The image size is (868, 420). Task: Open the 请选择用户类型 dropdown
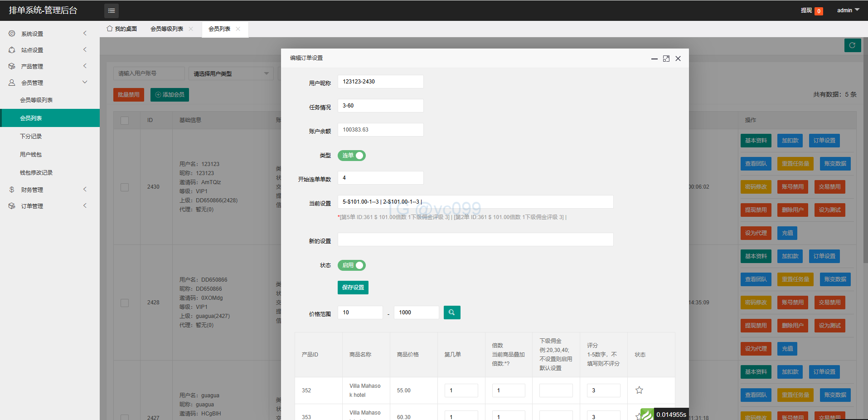click(231, 73)
